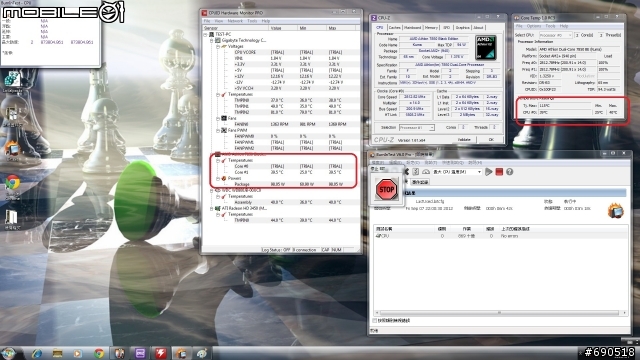Click TEST-PC computer icon in HWMonitor
The height and width of the screenshot is (360, 640).
[x=211, y=35]
